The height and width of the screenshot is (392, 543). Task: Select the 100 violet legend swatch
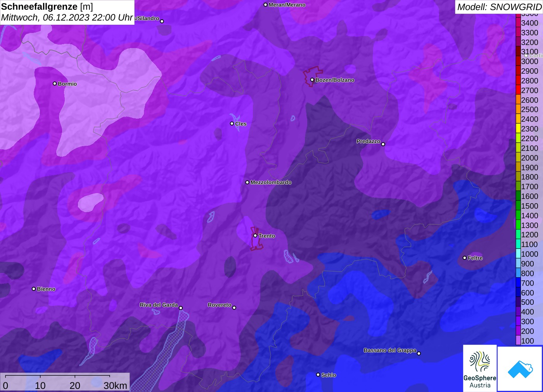coord(518,340)
